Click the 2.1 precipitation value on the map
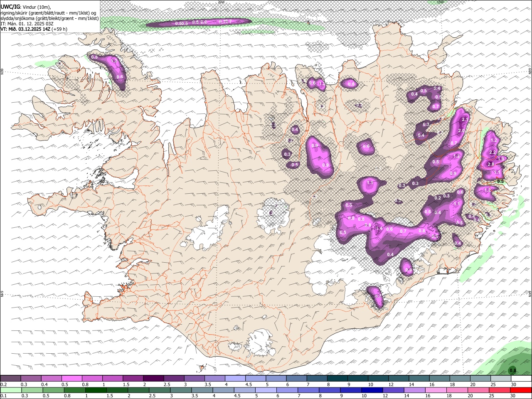Viewport: 532px width, 399px height. point(465,120)
